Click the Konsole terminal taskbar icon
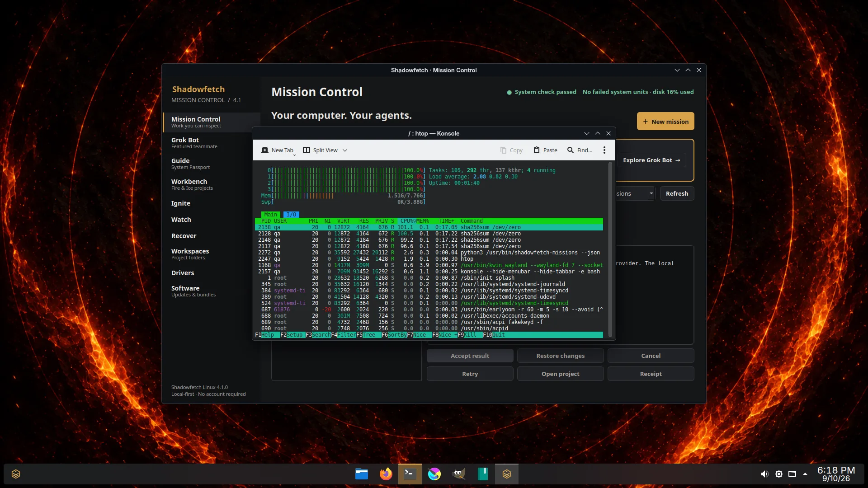This screenshot has width=868, height=488. tap(410, 474)
